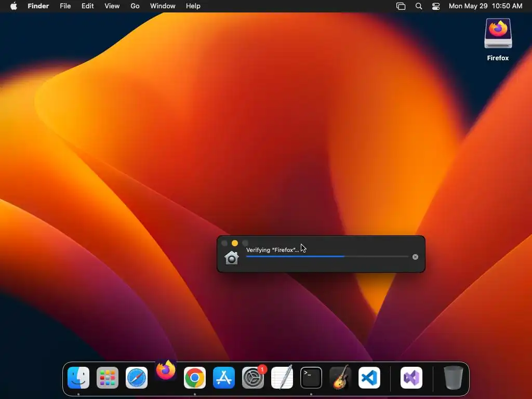Minimize the verifying dialog with yellow button
532x399 pixels.
(x=235, y=243)
